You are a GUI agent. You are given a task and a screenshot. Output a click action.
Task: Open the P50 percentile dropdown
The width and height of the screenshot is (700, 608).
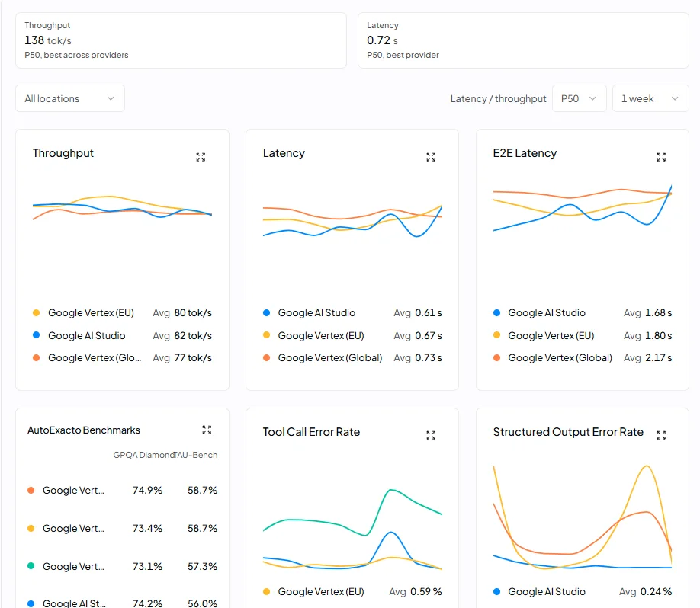[x=579, y=98]
